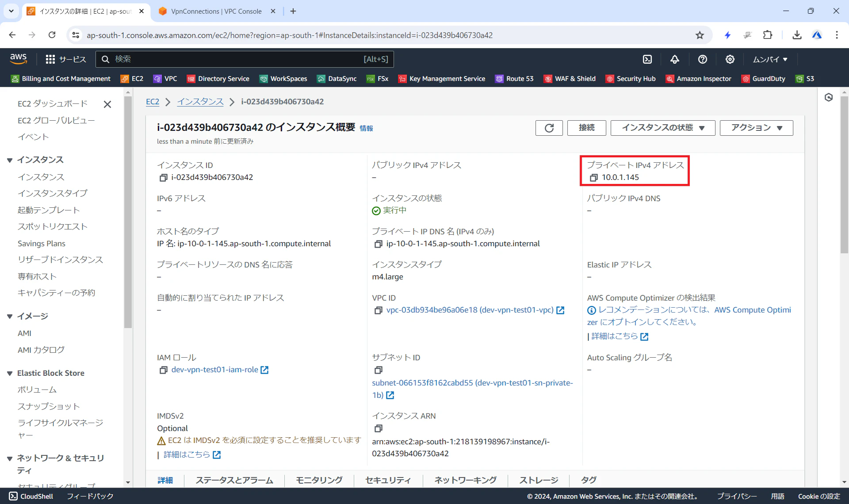849x504 pixels.
Task: Switch to the Storage tab
Action: pyautogui.click(x=539, y=480)
